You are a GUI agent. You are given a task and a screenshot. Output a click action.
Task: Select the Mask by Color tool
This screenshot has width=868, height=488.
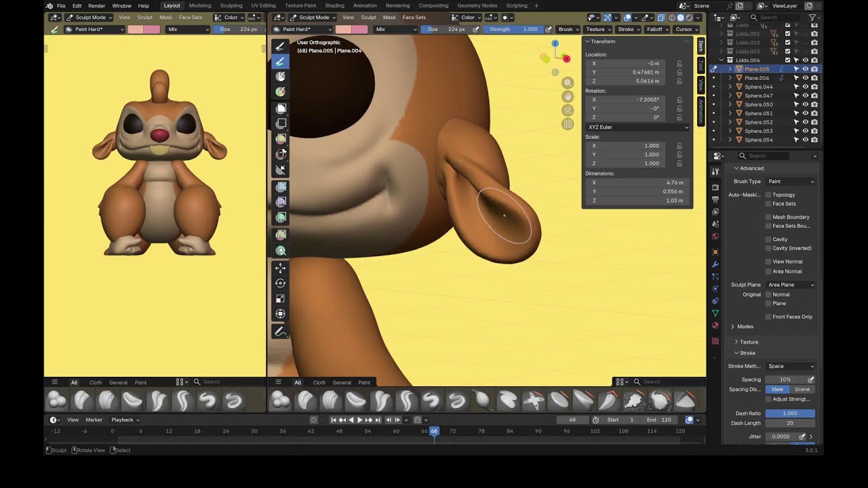pos(280,250)
